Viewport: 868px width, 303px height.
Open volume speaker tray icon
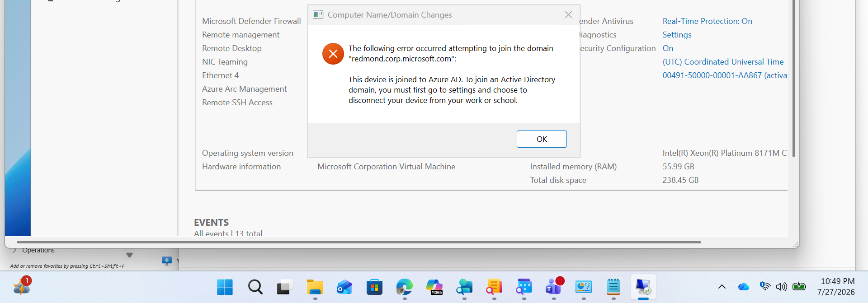(781, 287)
